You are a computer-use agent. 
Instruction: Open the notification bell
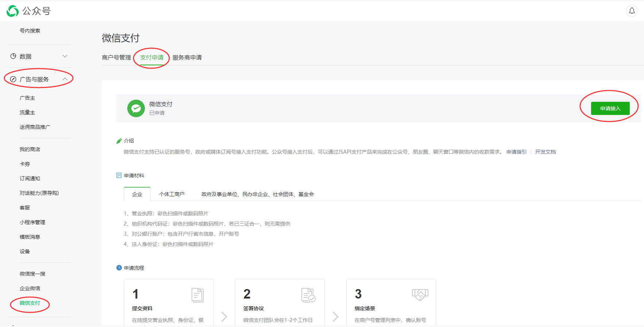[632, 11]
